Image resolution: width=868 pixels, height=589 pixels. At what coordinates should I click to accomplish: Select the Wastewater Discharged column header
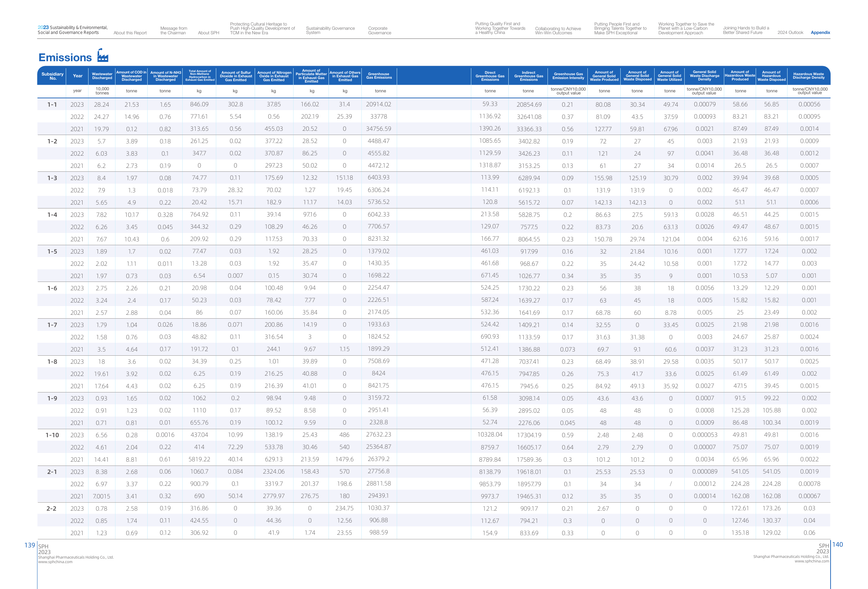102,76
